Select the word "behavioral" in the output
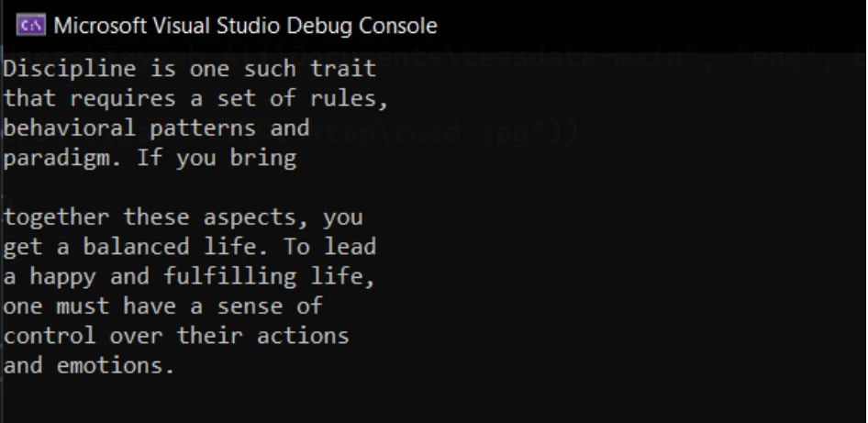868x423 pixels. coord(70,128)
